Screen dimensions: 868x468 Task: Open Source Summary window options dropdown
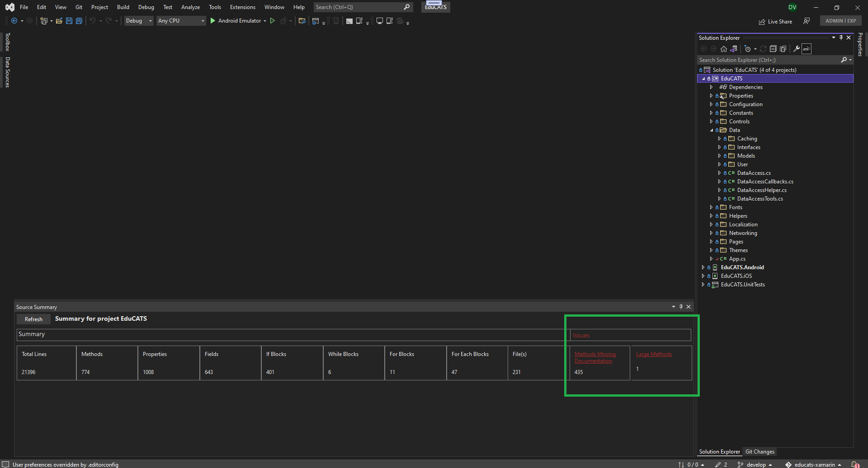674,307
